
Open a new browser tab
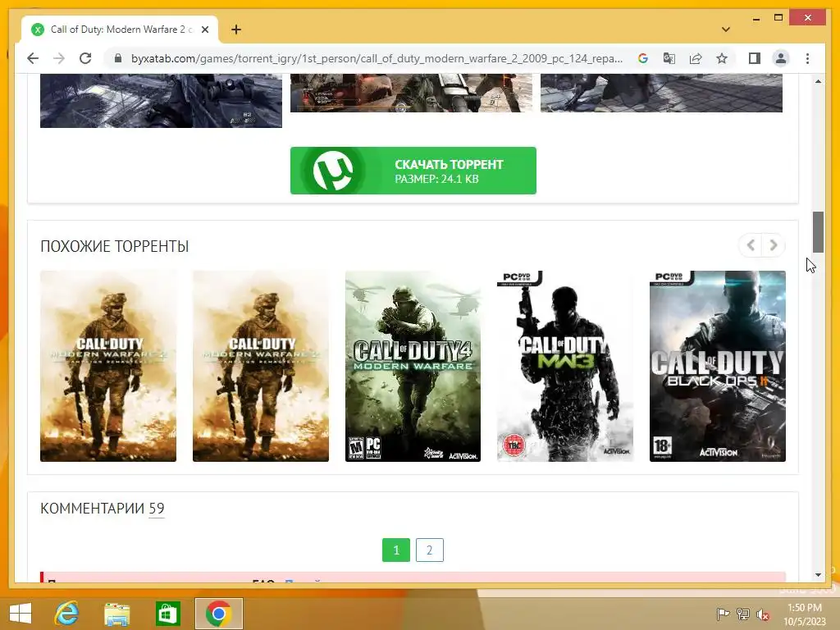[235, 30]
